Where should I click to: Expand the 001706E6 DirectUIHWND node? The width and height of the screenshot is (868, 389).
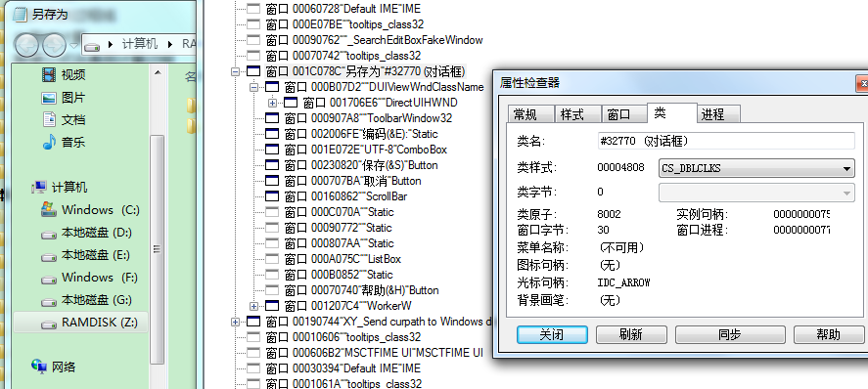(x=272, y=103)
